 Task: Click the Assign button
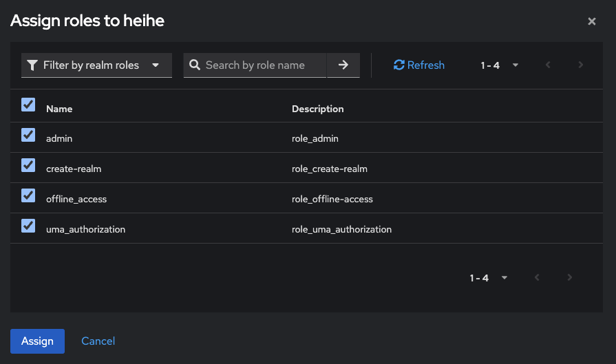[37, 341]
